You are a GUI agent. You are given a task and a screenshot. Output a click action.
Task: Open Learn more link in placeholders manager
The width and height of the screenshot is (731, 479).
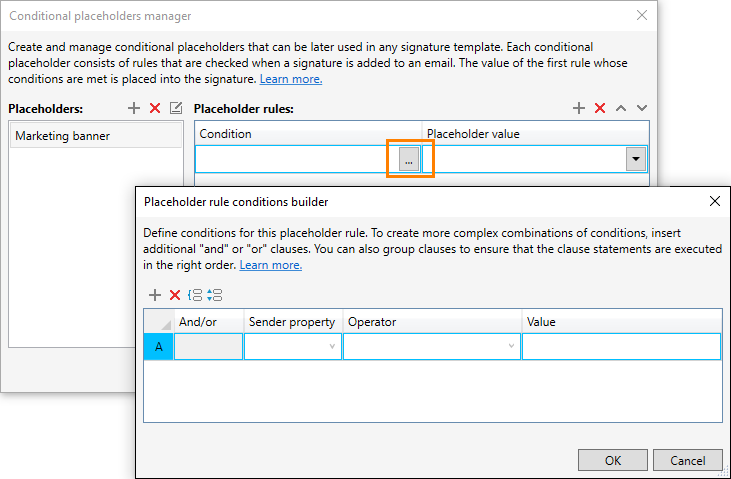click(291, 79)
